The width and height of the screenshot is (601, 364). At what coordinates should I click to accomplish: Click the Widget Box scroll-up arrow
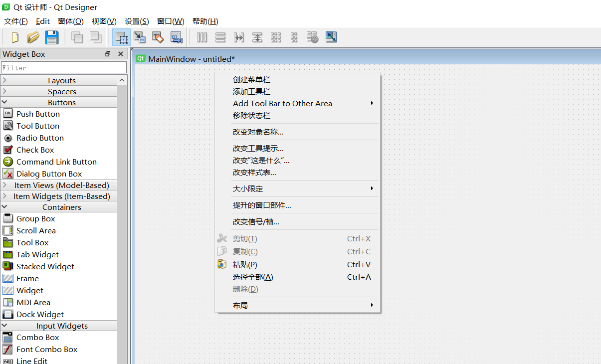click(x=122, y=80)
